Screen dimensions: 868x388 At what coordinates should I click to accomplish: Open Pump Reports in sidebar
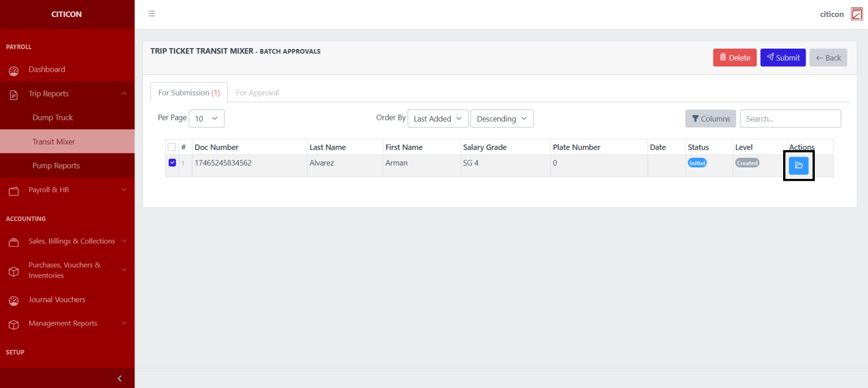(x=56, y=166)
